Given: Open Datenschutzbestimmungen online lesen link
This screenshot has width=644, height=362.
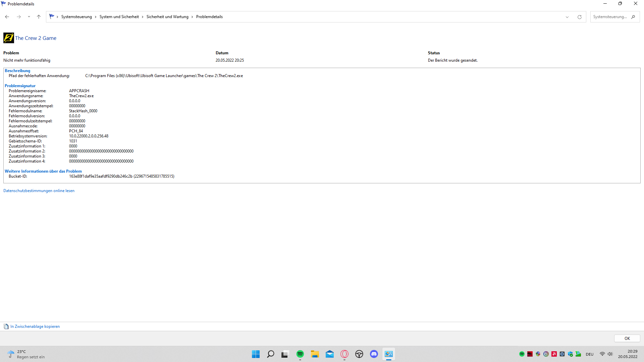Looking at the screenshot, I should pos(39,191).
